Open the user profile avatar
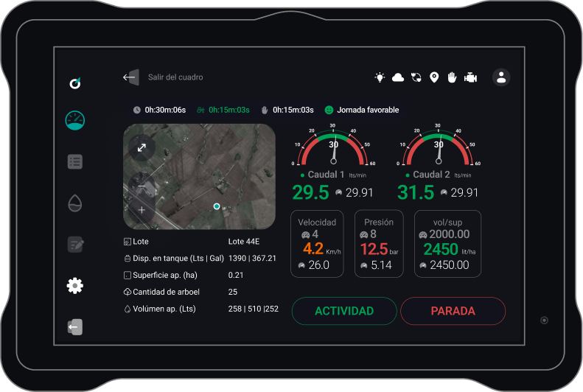Viewport: 583px width, 392px height. click(x=501, y=77)
